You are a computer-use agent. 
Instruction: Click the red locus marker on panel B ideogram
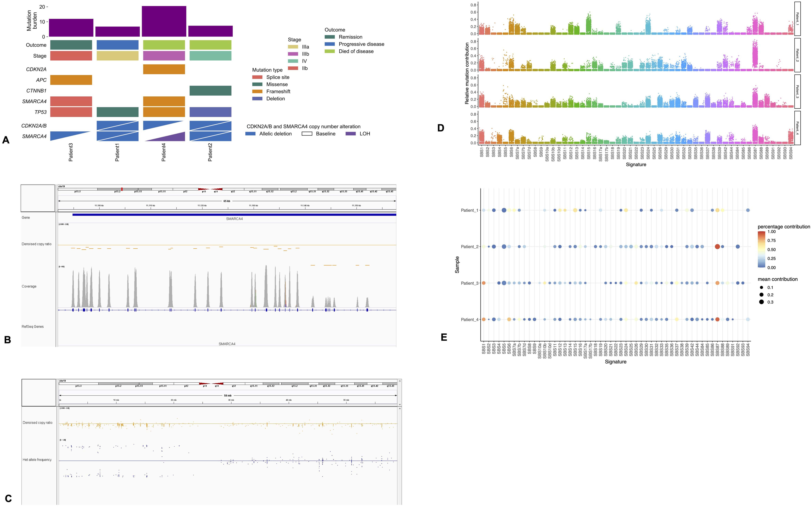pos(122,189)
